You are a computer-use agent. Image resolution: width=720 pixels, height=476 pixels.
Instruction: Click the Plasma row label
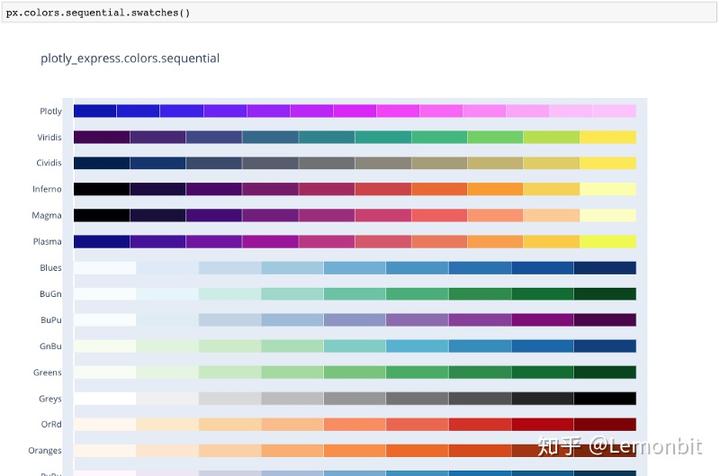coord(48,241)
